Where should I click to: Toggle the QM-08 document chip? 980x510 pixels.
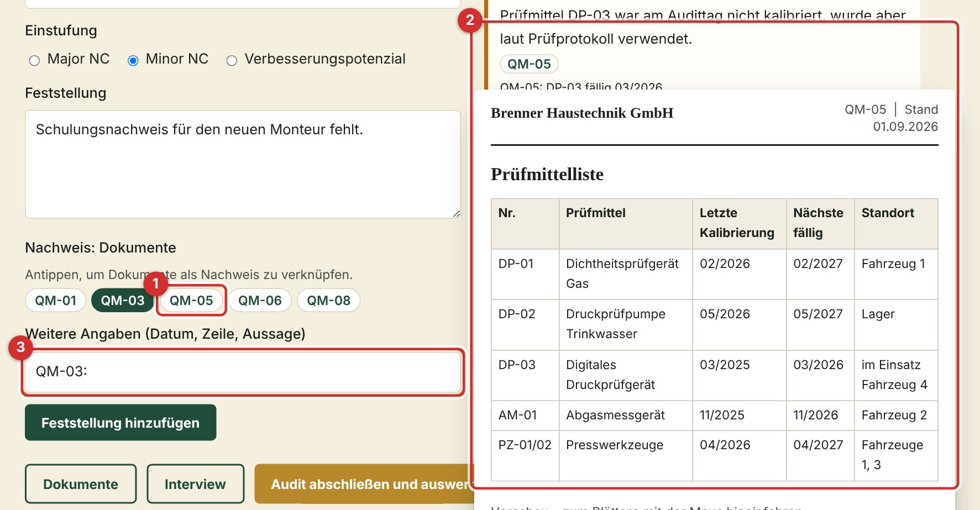click(328, 301)
